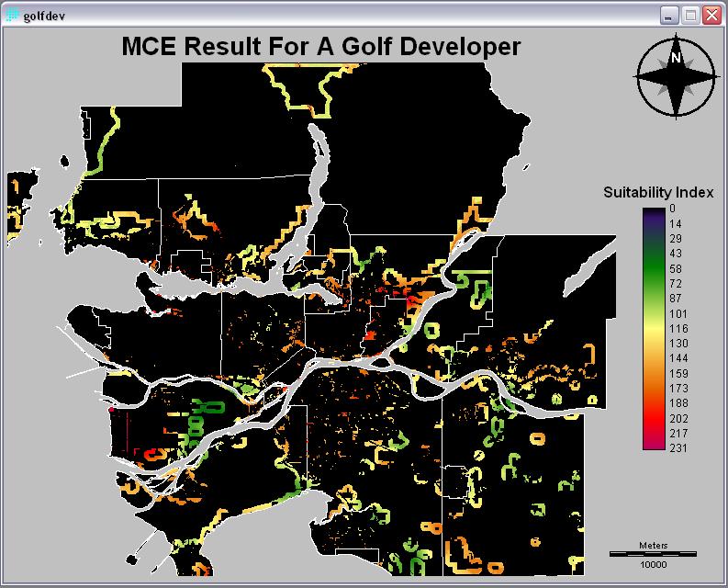Viewport: 728px width, 588px height.
Task: Click the 'Meters' scale label
Action: pyautogui.click(x=653, y=545)
